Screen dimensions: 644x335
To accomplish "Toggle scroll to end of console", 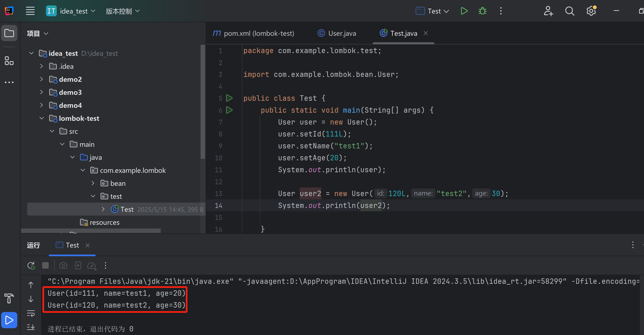I will (x=31, y=327).
